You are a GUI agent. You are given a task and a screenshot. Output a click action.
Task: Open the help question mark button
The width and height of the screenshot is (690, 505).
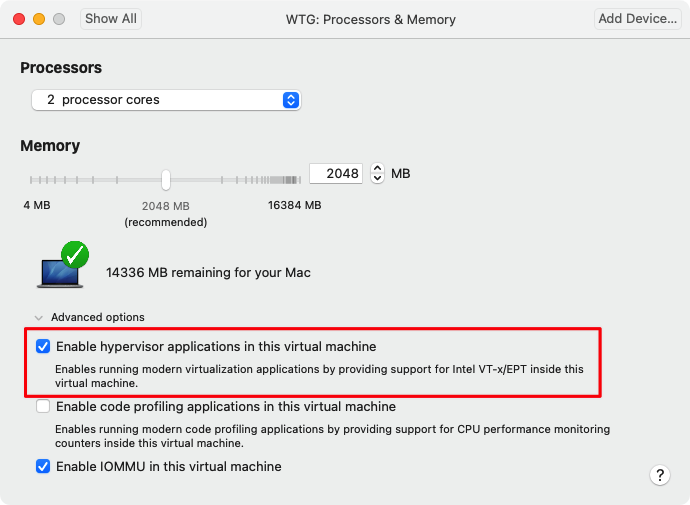(660, 475)
